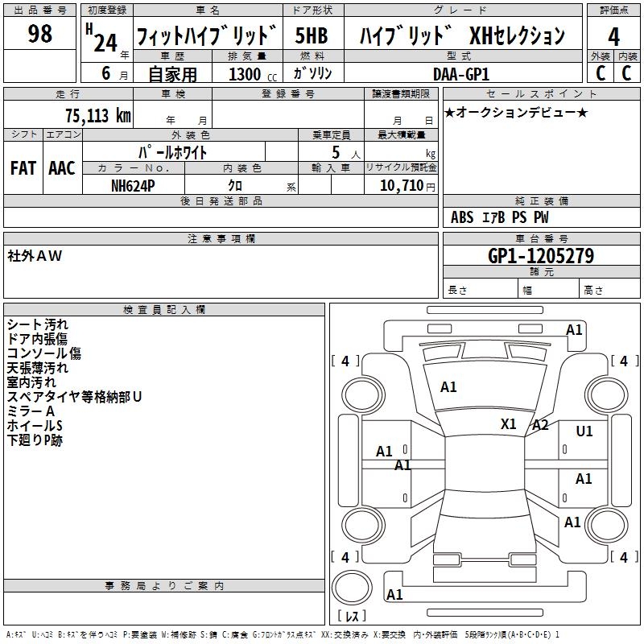Click the 後日発送部品 header
This screenshot has width=644, height=644.
(x=221, y=200)
